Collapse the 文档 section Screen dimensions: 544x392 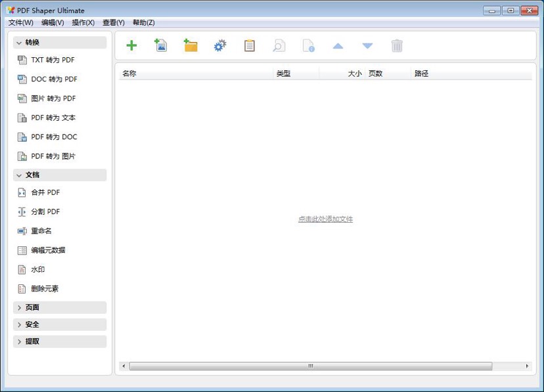click(60, 175)
